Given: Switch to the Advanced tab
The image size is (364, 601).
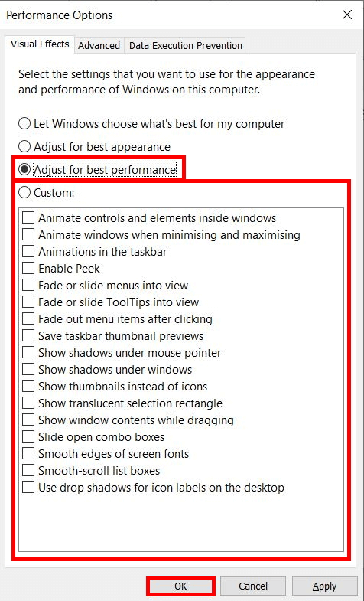Looking at the screenshot, I should click(99, 45).
